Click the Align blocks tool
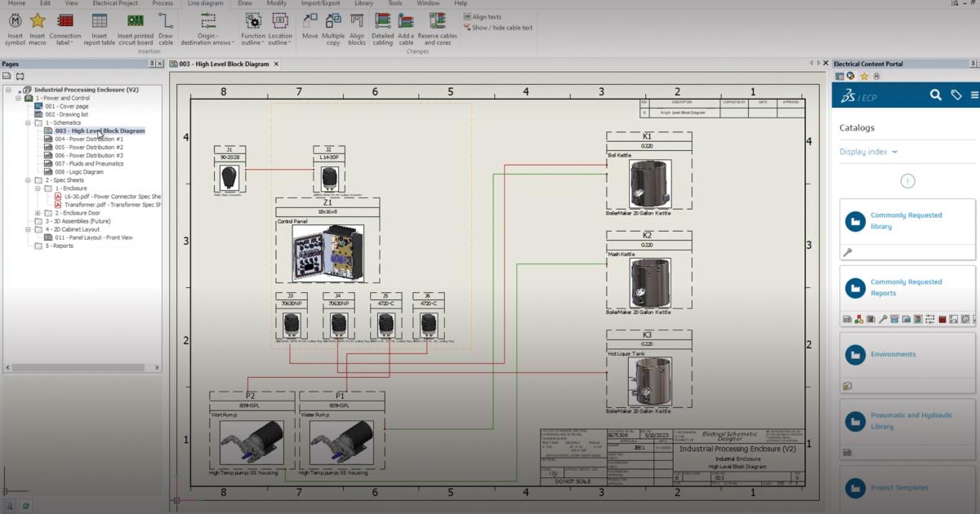This screenshot has width=980, height=514. [357, 29]
